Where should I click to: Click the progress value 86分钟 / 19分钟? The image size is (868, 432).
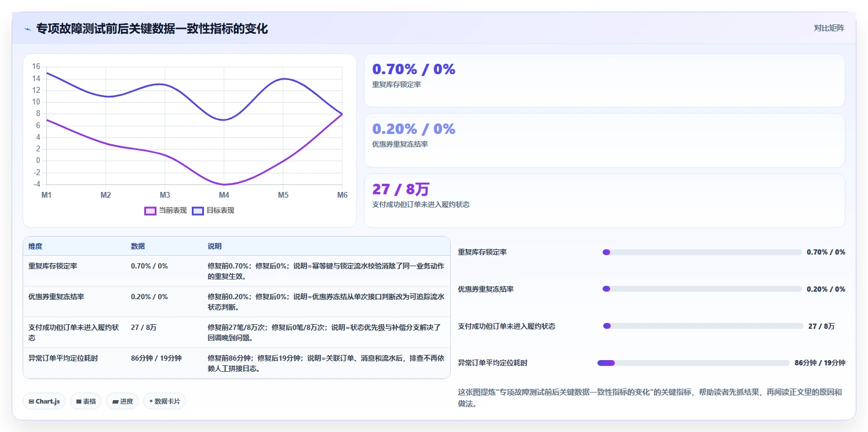(x=820, y=363)
